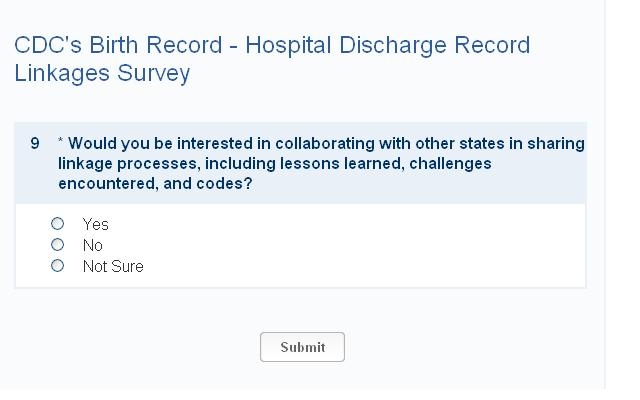The width and height of the screenshot is (640, 400).
Task: Click the "Yes" answer label text
Action: coord(95,224)
